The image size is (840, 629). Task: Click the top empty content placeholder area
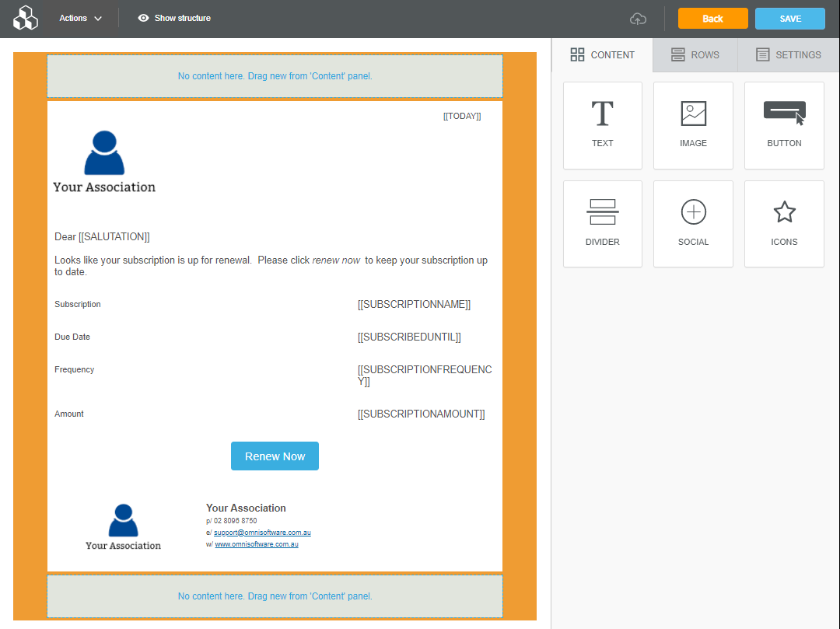pos(275,75)
